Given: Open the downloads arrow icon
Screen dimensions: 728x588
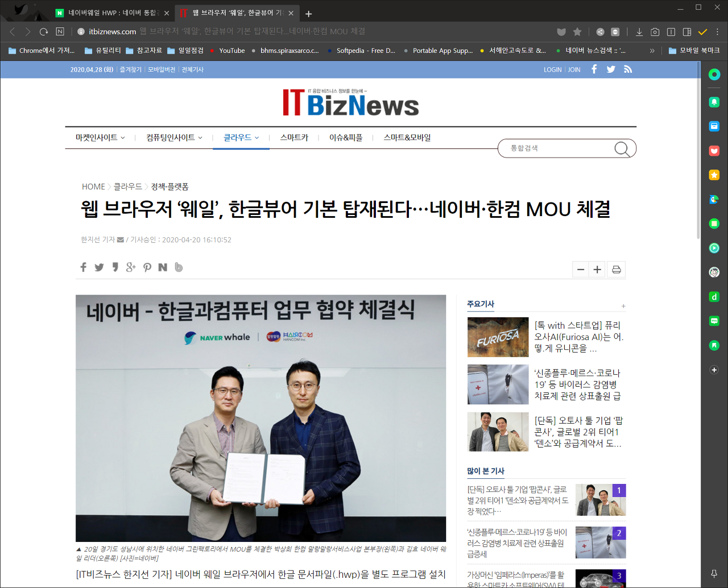Looking at the screenshot, I should pyautogui.click(x=639, y=32).
